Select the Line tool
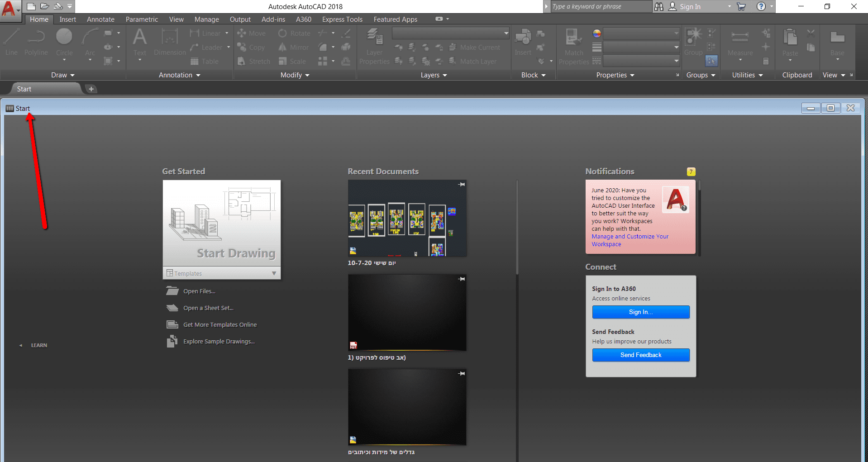This screenshot has width=868, height=462. coord(11,42)
